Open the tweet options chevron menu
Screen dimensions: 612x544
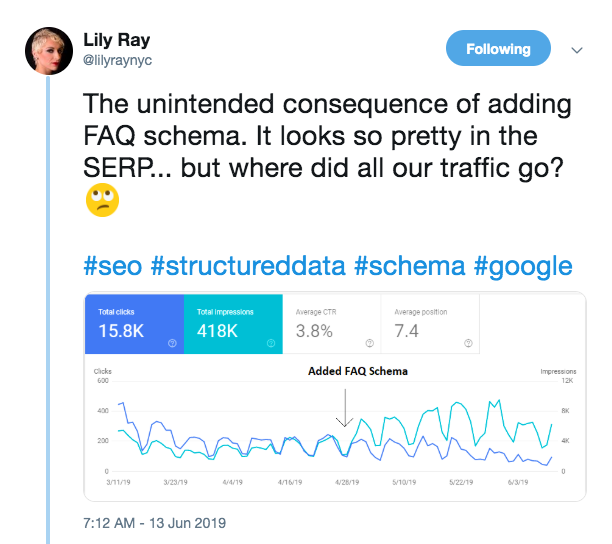pos(576,49)
